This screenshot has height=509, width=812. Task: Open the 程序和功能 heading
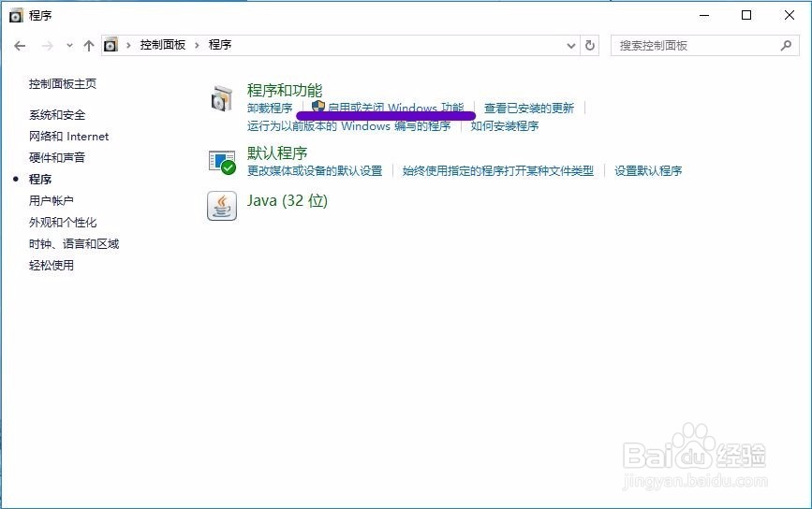pos(285,91)
